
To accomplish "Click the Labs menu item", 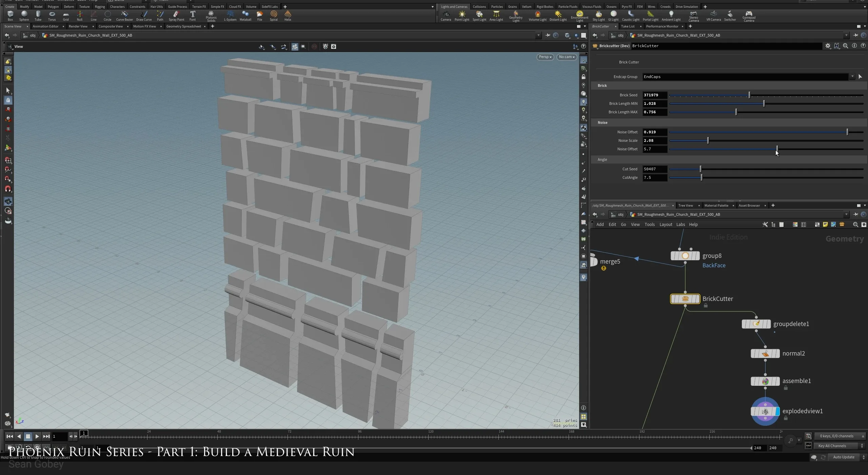I will click(x=680, y=224).
